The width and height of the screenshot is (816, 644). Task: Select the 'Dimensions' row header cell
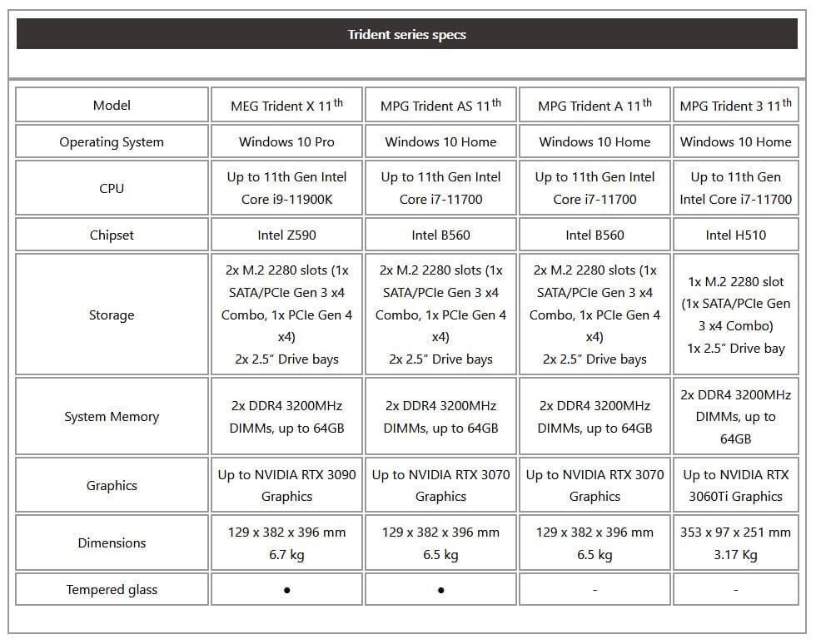(x=112, y=542)
